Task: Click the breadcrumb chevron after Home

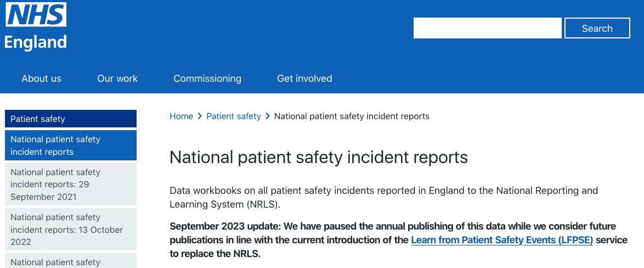Action: pos(200,116)
